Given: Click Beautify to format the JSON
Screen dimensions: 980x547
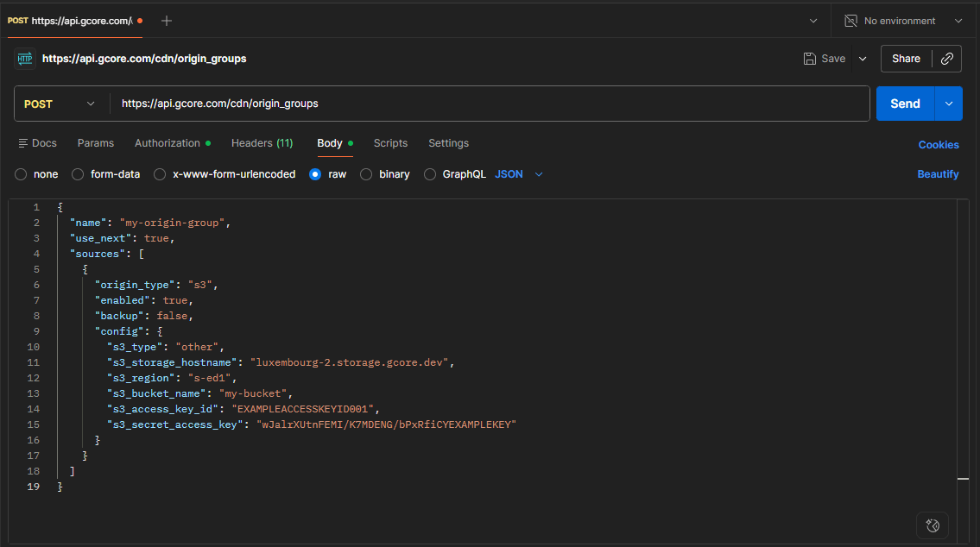Looking at the screenshot, I should coord(938,174).
